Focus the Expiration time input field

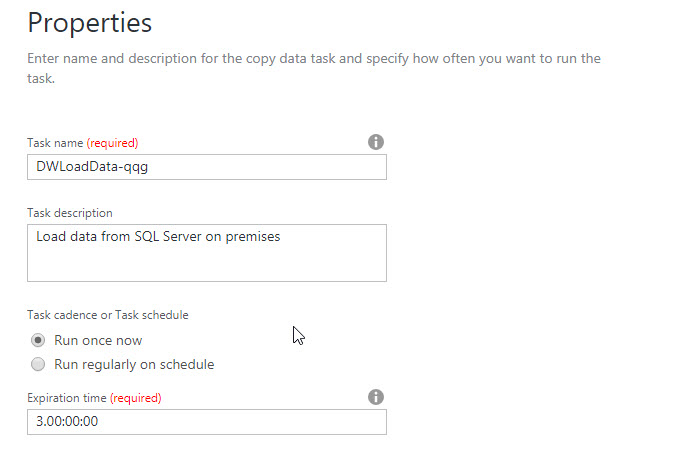pyautogui.click(x=206, y=422)
